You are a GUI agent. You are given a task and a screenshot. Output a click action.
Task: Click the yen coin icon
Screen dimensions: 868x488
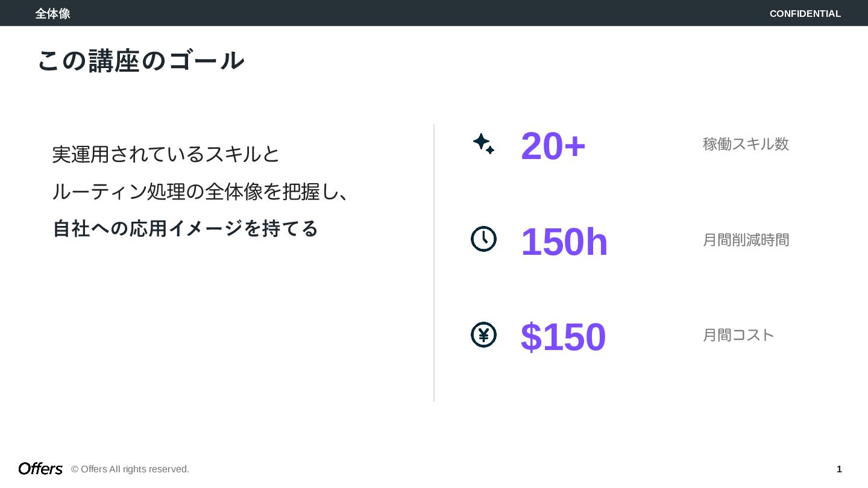pyautogui.click(x=483, y=335)
